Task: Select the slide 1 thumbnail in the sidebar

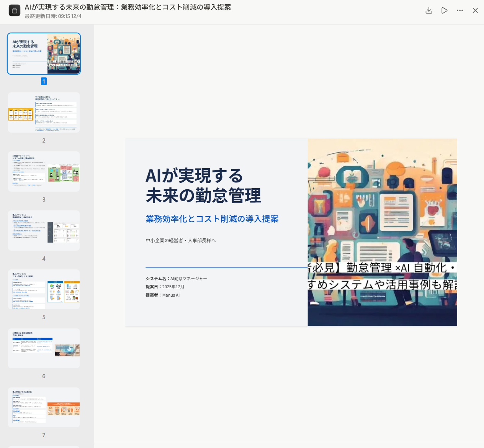Action: [44, 54]
